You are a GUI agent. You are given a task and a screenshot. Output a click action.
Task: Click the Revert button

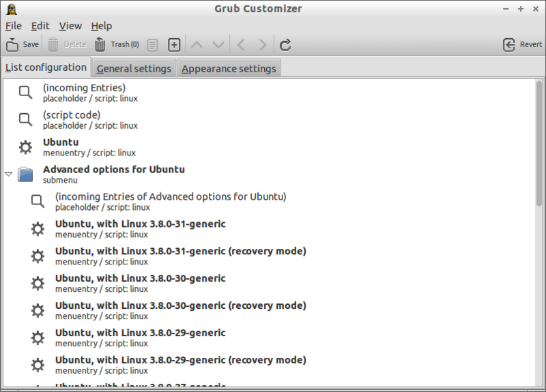click(x=522, y=44)
